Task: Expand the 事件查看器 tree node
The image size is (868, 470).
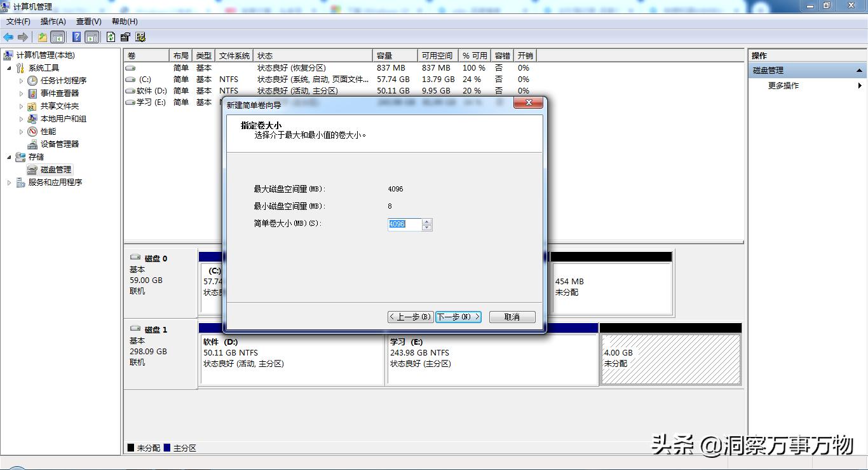Action: 20,93
